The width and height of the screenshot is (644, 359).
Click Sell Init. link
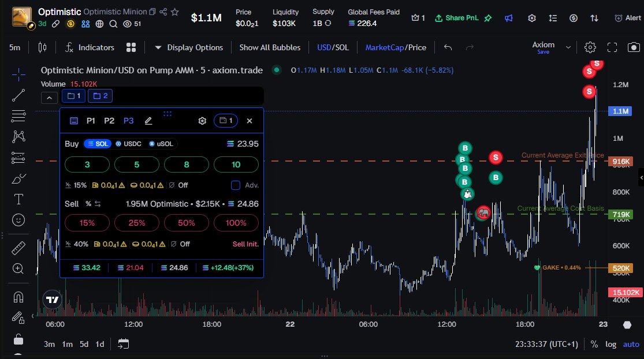pyautogui.click(x=245, y=244)
